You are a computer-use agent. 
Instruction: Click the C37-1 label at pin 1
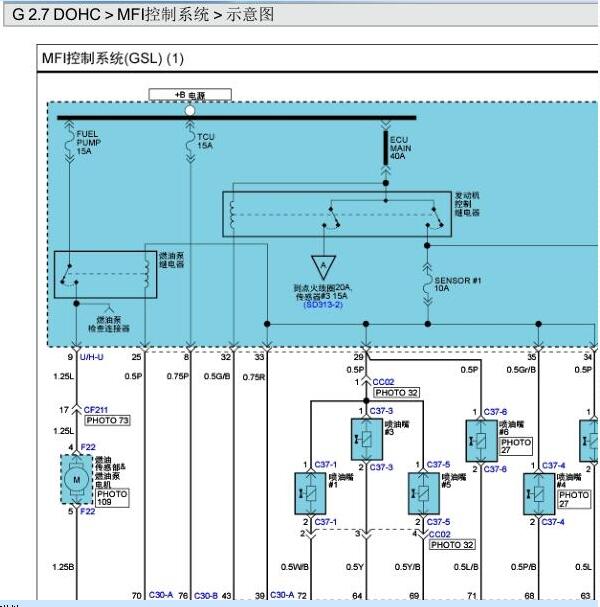(x=326, y=465)
